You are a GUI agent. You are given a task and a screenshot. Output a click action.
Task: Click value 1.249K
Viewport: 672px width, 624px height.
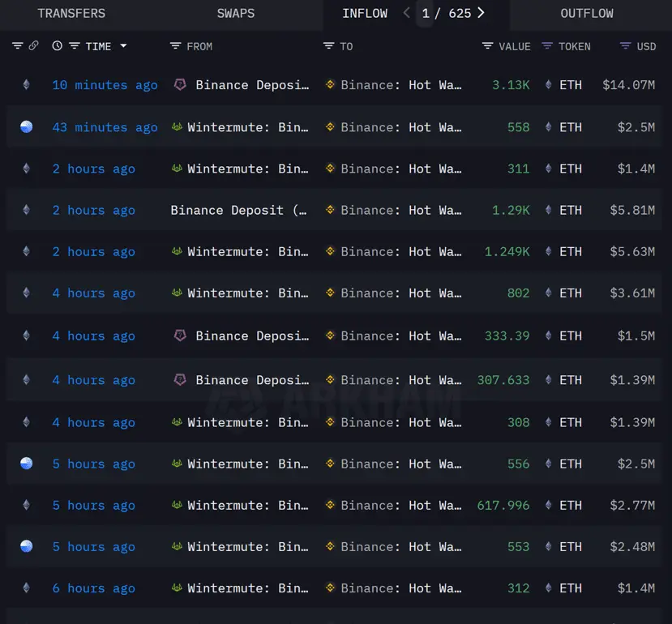coord(507,251)
